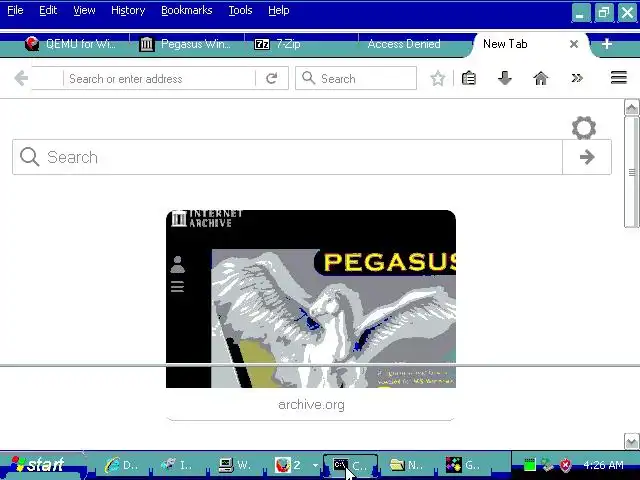Open the History menu

(128, 11)
